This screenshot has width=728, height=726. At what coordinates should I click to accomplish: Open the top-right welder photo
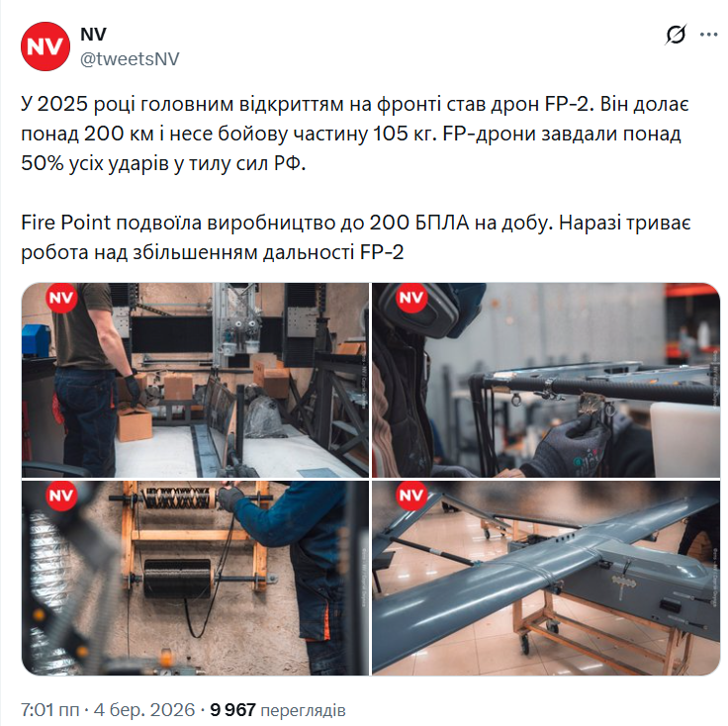[x=546, y=380]
